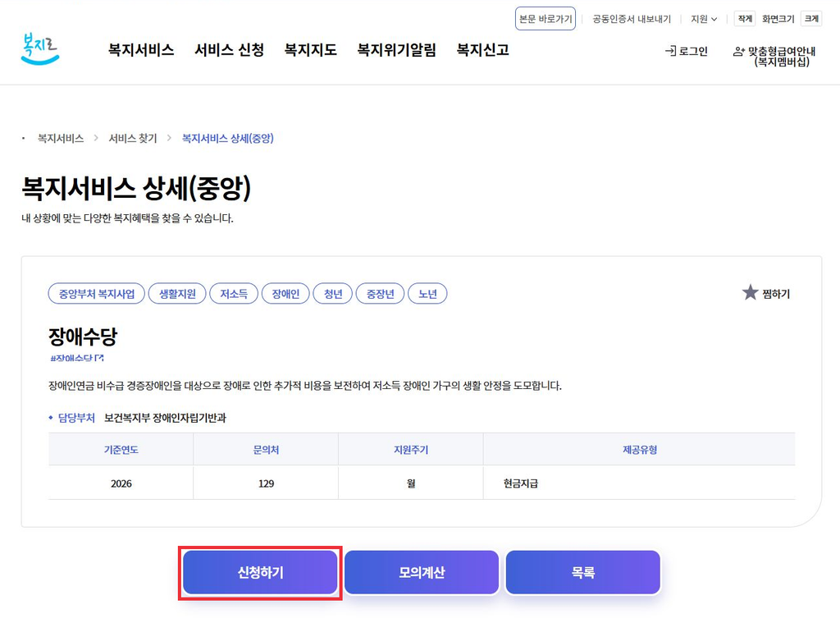This screenshot has width=840, height=623.
Task: Click the 지원주기 column header
Action: coord(411,450)
